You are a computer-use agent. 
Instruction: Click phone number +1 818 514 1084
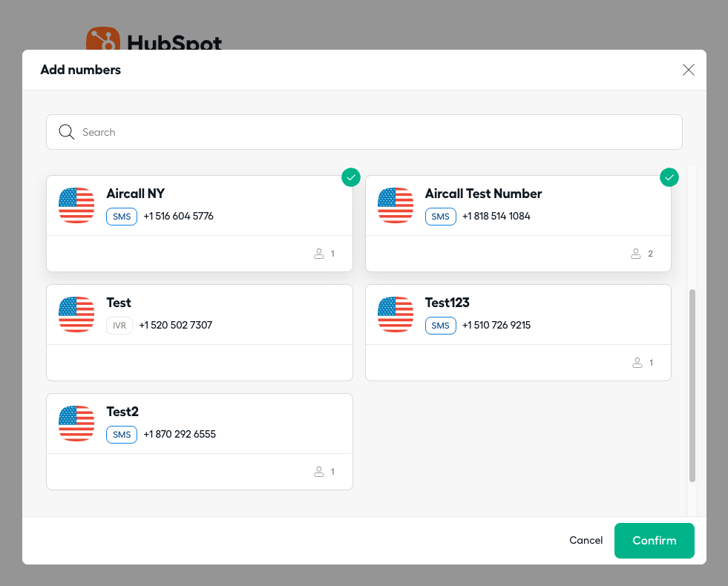coord(496,216)
